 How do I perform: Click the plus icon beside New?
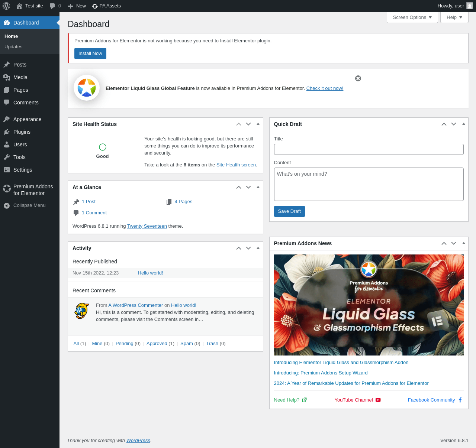tap(70, 6)
